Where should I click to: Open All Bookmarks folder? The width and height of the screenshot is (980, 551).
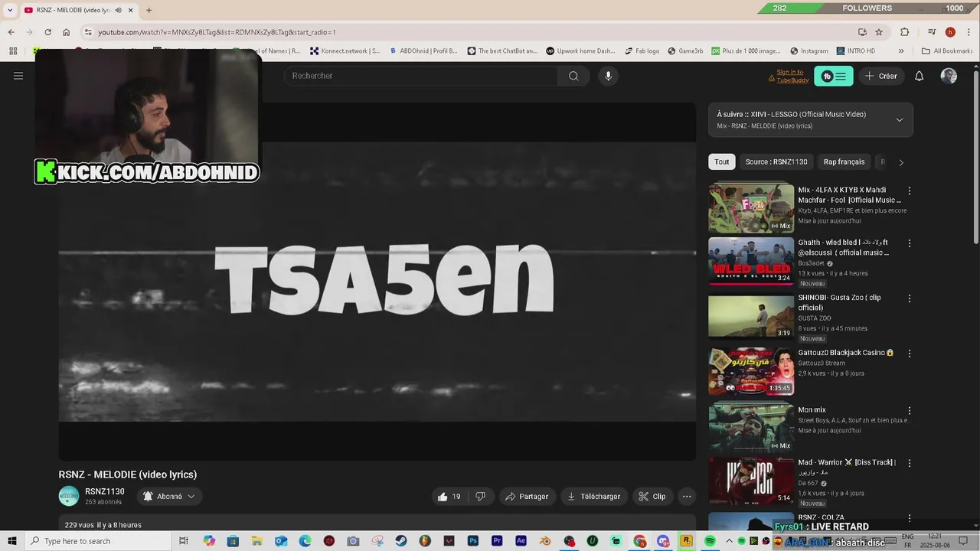click(947, 51)
